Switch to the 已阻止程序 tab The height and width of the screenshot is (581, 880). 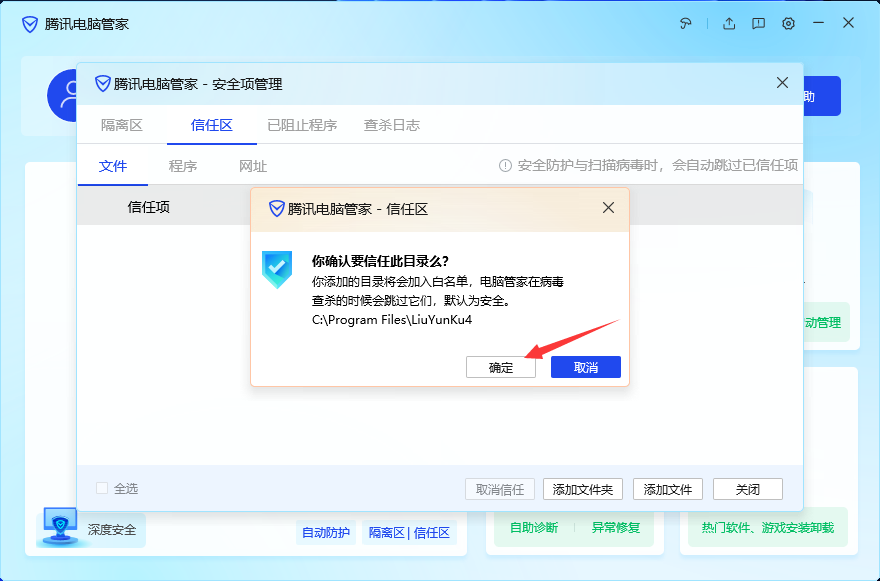(302, 125)
